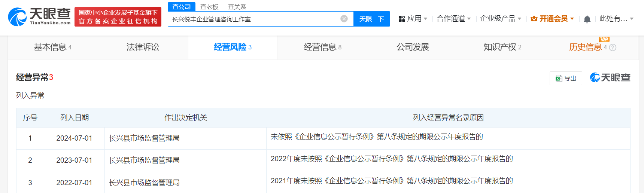
Task: Click the 导出 export button
Action: coord(566,78)
